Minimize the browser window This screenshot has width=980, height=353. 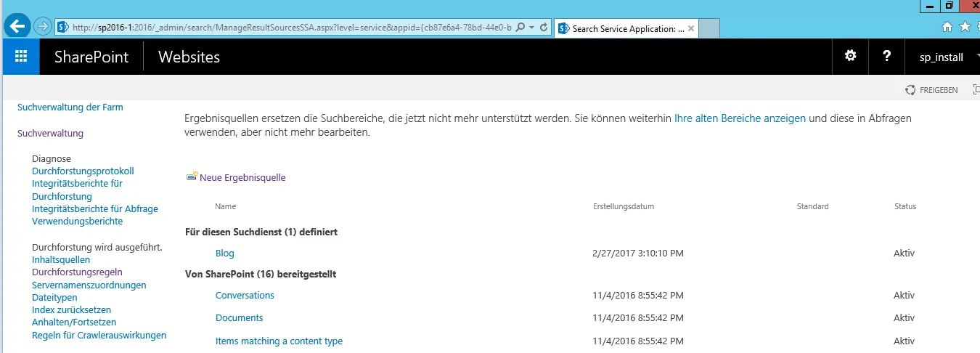pyautogui.click(x=928, y=6)
